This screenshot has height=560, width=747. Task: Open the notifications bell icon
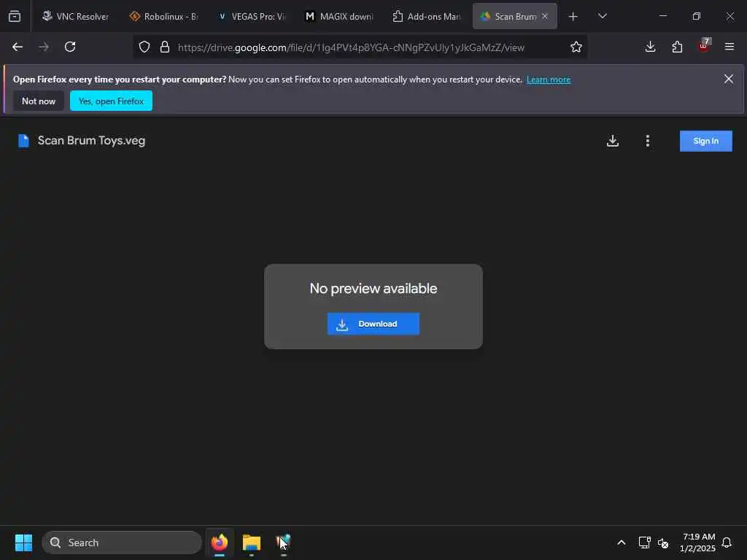click(x=727, y=542)
